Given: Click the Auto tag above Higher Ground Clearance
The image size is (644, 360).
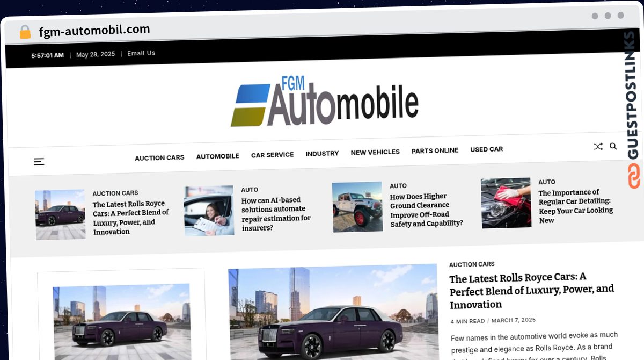Looking at the screenshot, I should 398,186.
